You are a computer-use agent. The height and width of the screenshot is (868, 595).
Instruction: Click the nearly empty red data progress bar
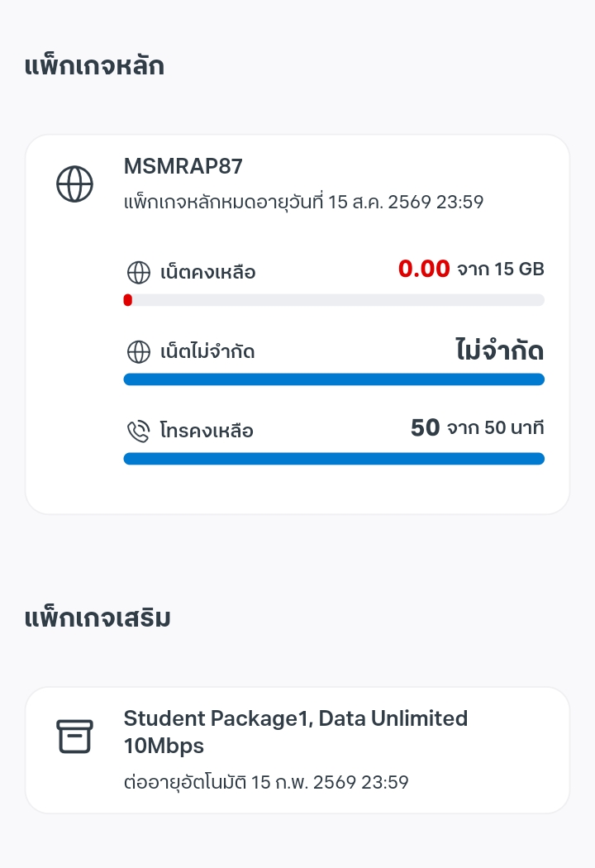click(333, 300)
